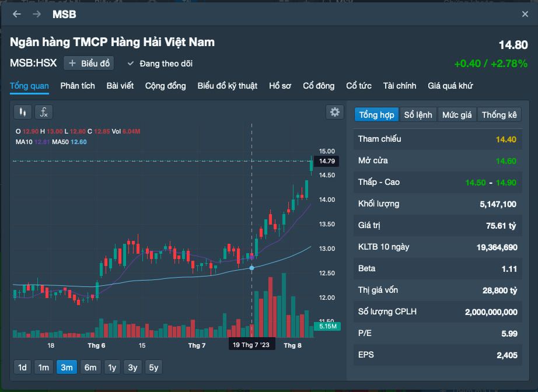Click the P/E value 5.99

[x=509, y=333]
